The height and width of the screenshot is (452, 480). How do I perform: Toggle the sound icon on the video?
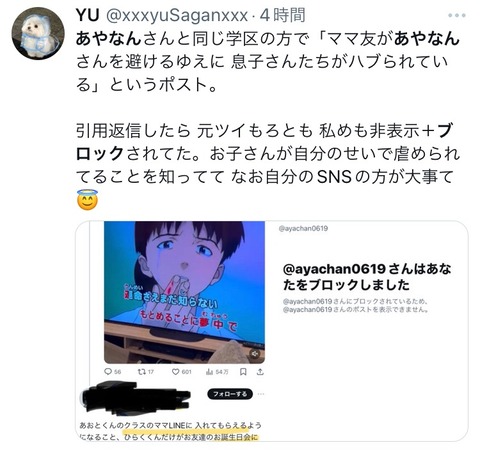point(255,354)
